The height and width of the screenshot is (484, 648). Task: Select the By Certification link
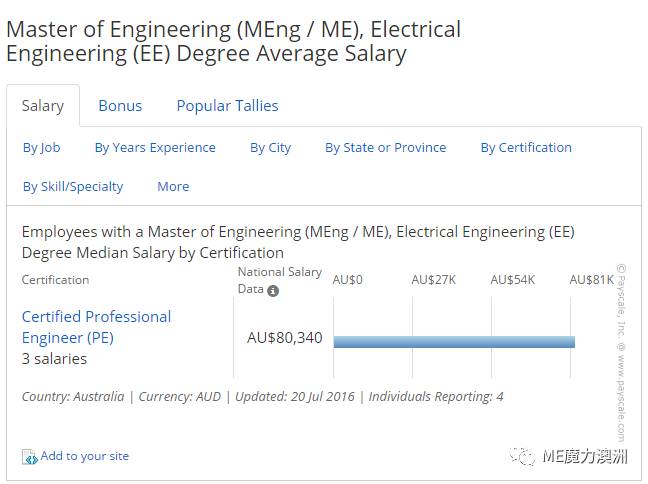pos(526,148)
